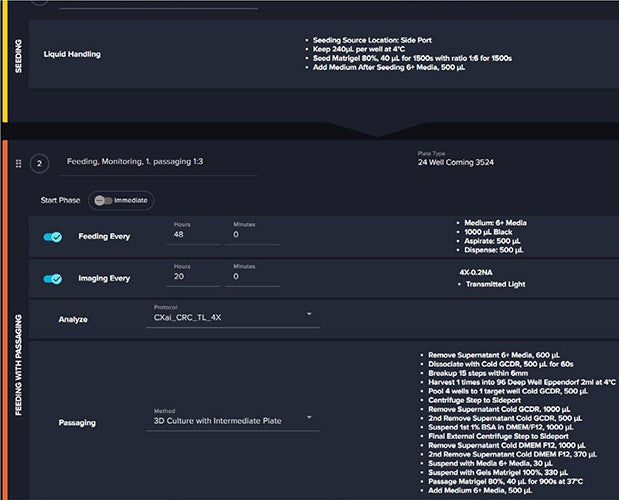Select Keep 240µL per well at 4°C line
Screen dimensions: 619x500
click(358, 49)
